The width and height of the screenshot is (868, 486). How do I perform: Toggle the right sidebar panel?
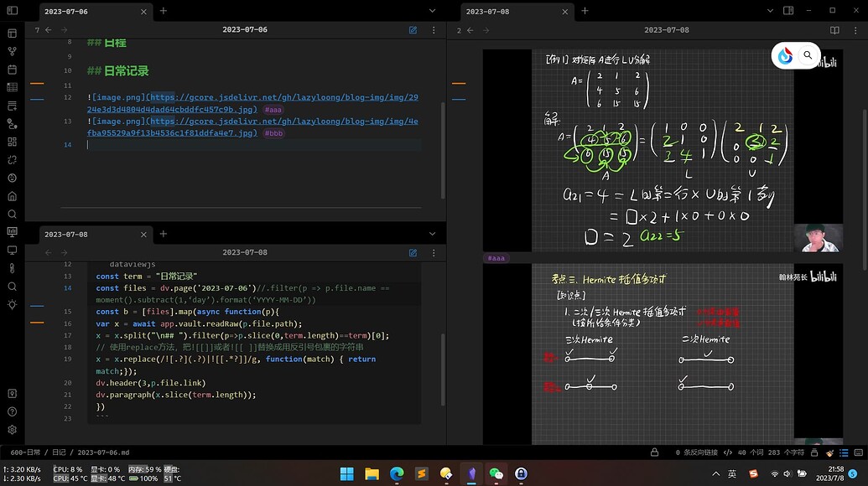tap(788, 11)
